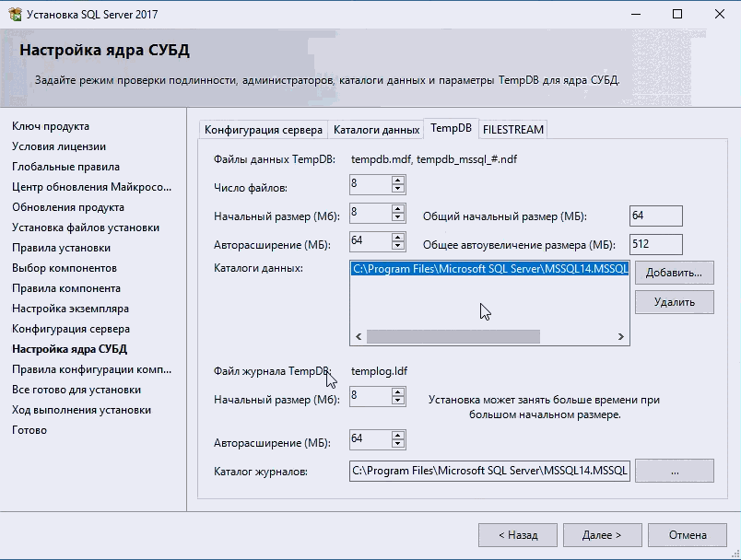
Task: Click the < Назад button
Action: [x=518, y=535]
